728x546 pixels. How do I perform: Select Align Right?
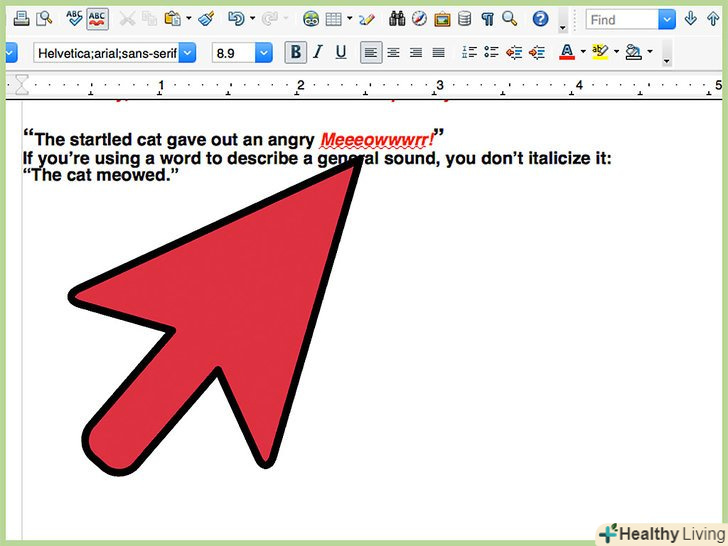pyautogui.click(x=416, y=52)
